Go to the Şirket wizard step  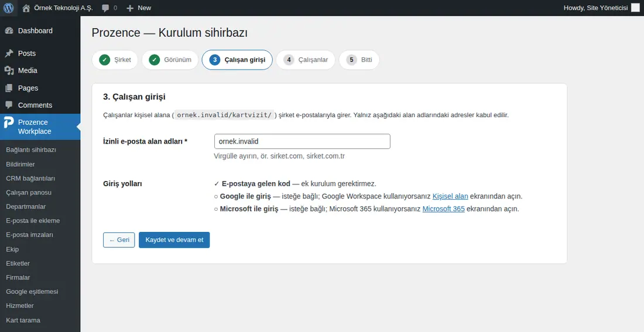pos(115,60)
